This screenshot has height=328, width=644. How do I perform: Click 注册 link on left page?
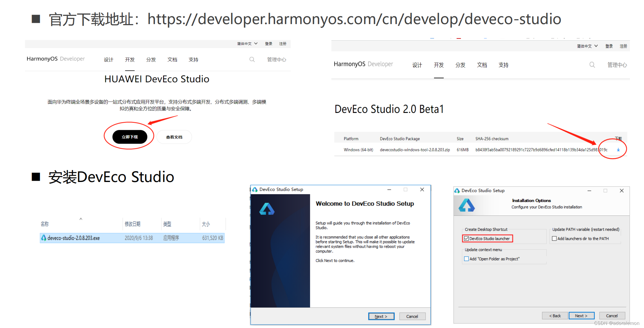pyautogui.click(x=283, y=44)
